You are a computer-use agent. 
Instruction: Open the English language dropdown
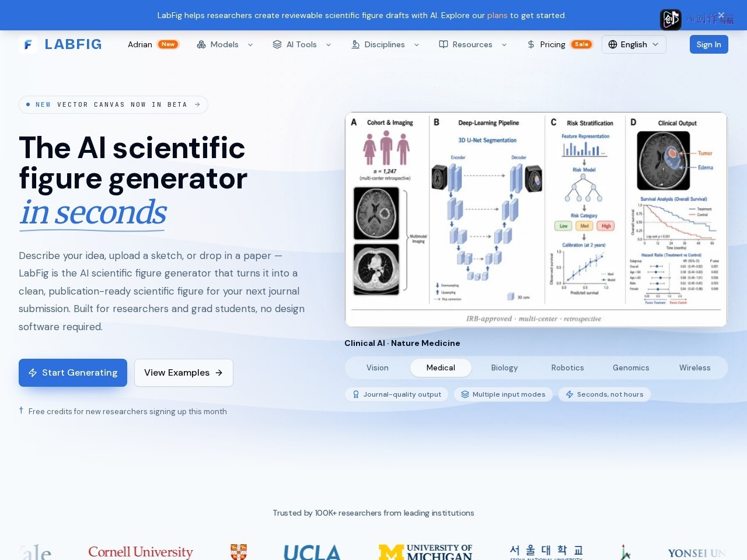(634, 44)
